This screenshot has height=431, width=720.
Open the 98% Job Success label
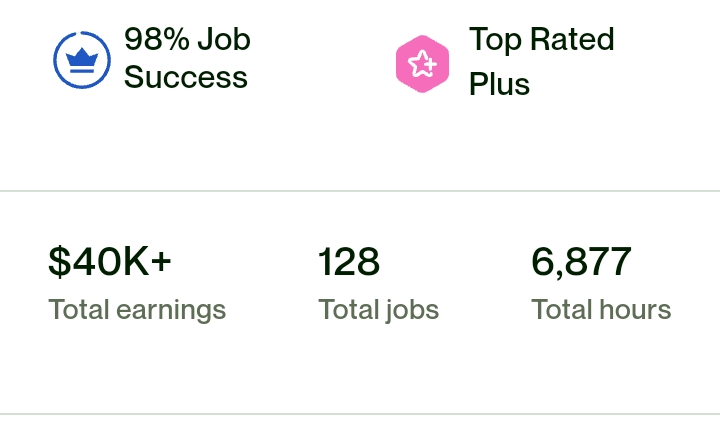tap(187, 58)
